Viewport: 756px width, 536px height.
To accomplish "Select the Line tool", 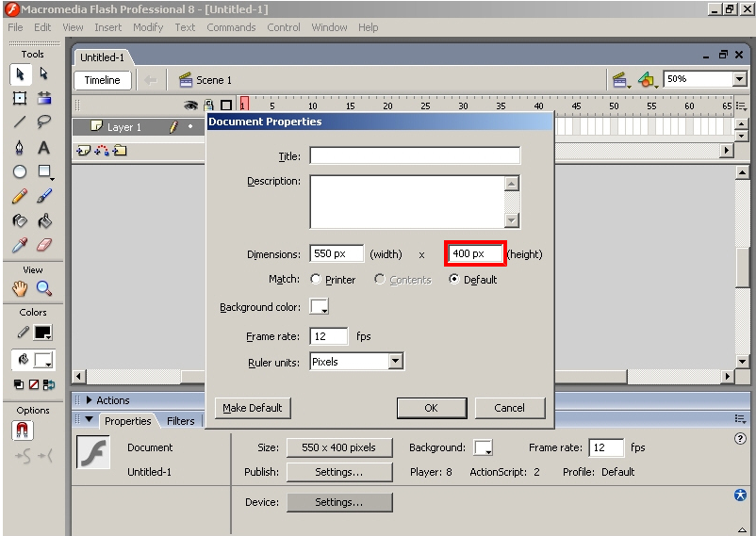I will pos(20,122).
